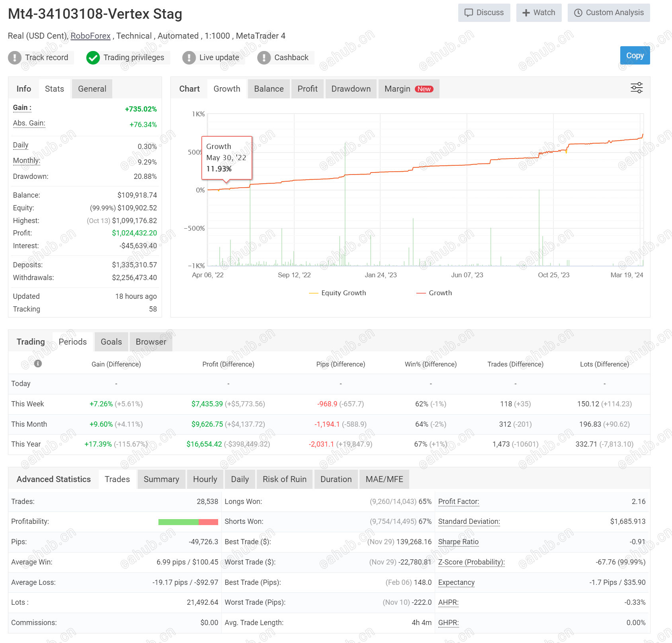
Task: Click the Track record warning icon
Action: (15, 57)
